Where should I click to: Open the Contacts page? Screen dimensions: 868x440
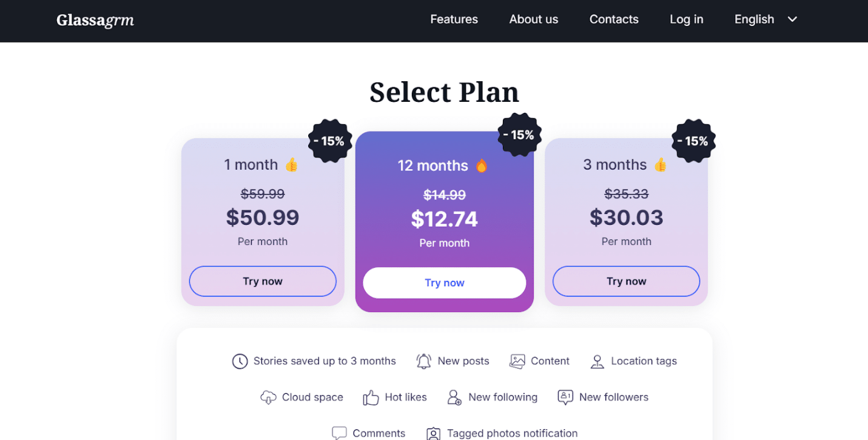coord(614,19)
